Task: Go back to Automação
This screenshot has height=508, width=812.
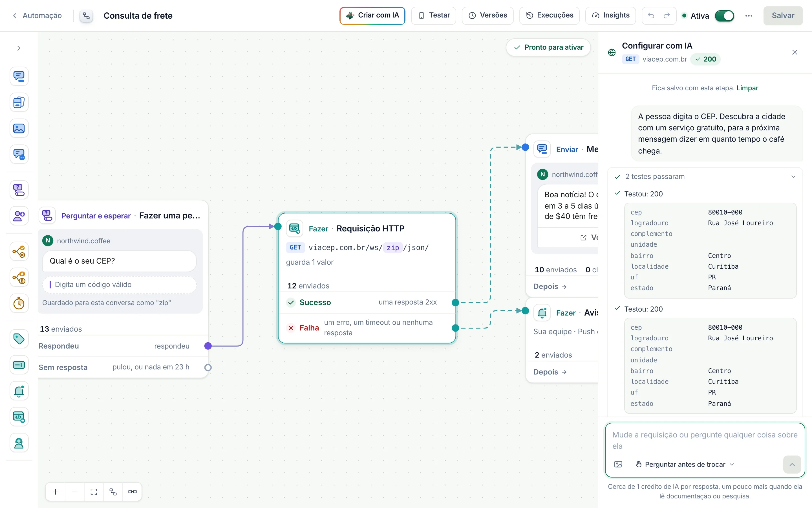Action: 37,16
